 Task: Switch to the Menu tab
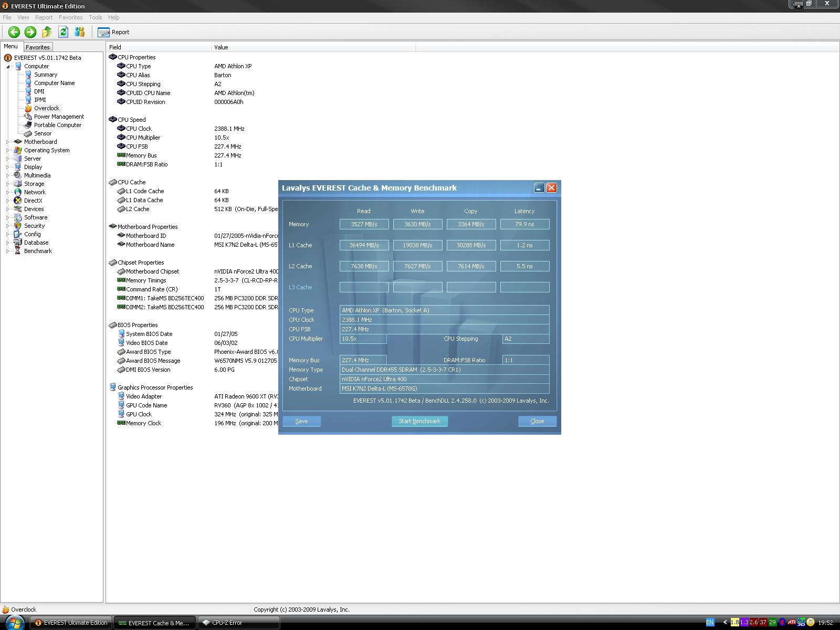click(10, 47)
